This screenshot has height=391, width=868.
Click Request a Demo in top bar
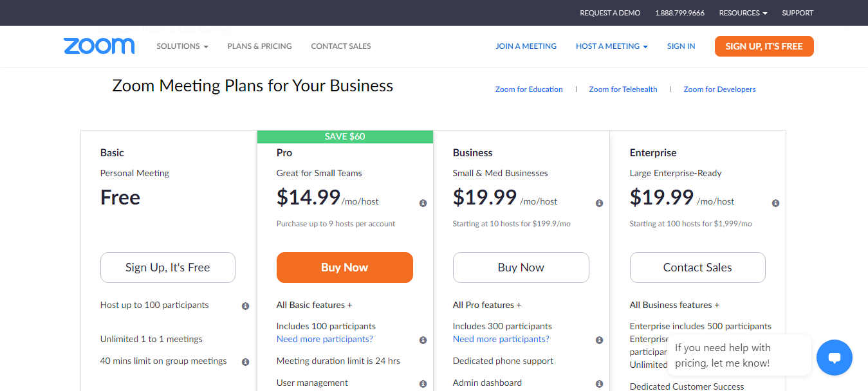pos(610,13)
